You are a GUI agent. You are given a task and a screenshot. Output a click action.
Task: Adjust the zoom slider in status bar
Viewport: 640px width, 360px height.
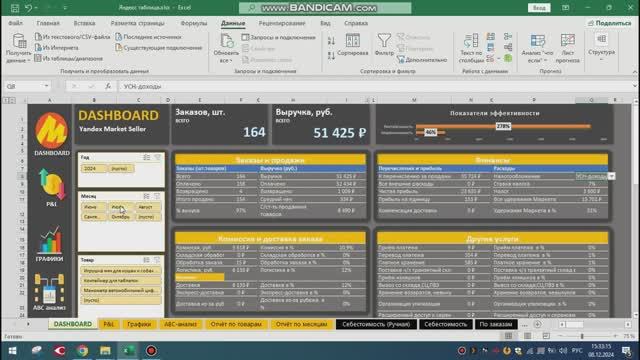tap(582, 336)
